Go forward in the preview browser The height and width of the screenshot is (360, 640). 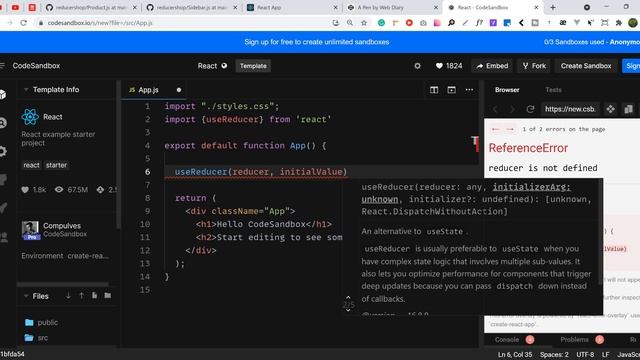512,109
